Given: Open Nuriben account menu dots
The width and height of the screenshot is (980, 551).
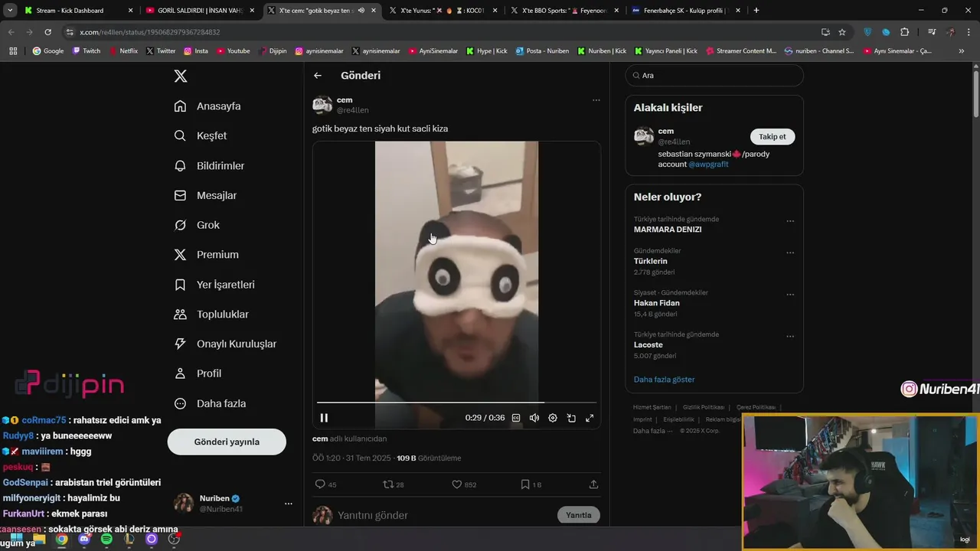Looking at the screenshot, I should [x=289, y=504].
